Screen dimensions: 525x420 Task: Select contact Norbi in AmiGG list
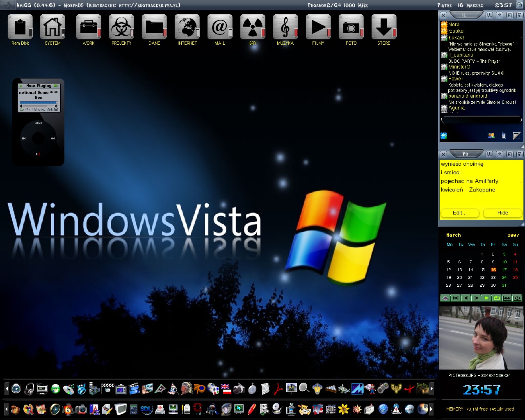pos(454,25)
